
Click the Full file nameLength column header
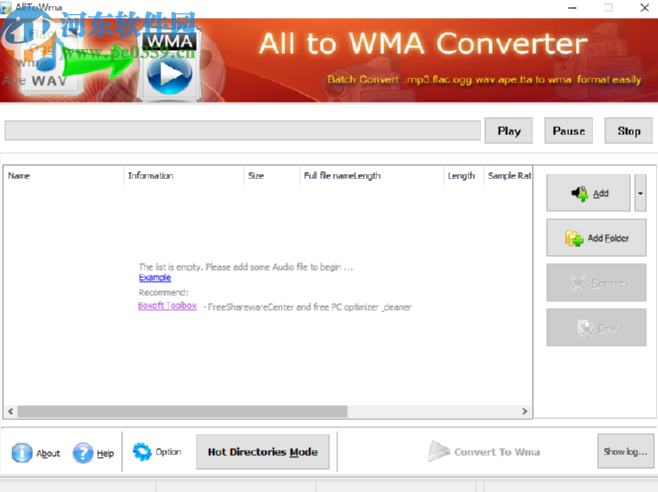tap(371, 175)
